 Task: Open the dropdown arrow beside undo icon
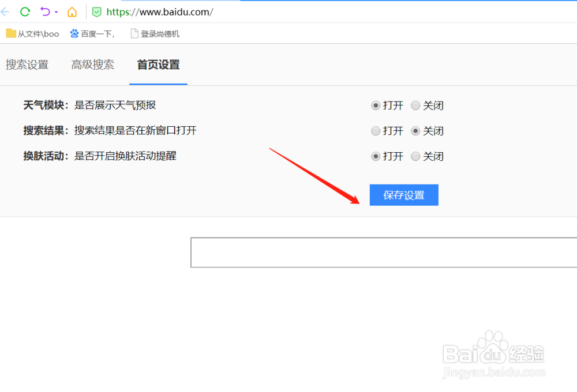(57, 12)
